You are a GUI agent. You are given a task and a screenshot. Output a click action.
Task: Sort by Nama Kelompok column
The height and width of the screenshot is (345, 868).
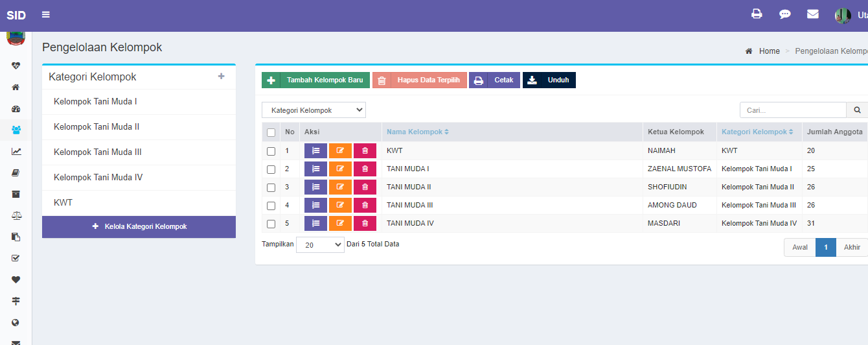tap(417, 132)
